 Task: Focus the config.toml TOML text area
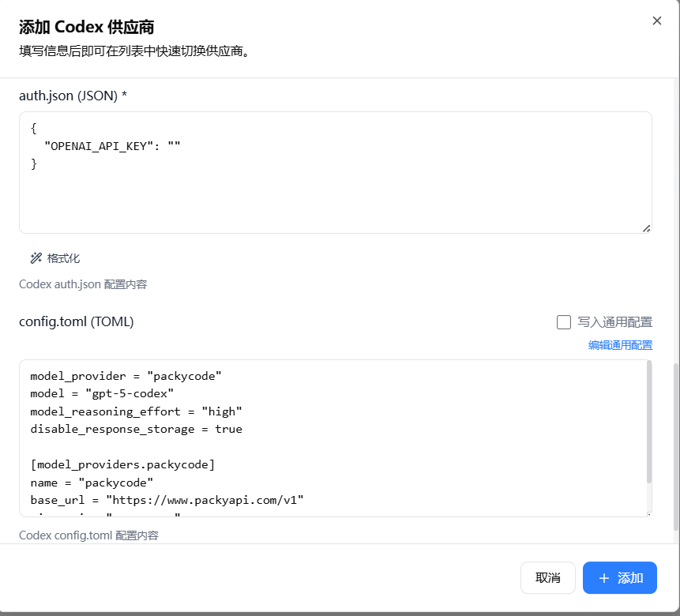[333, 438]
